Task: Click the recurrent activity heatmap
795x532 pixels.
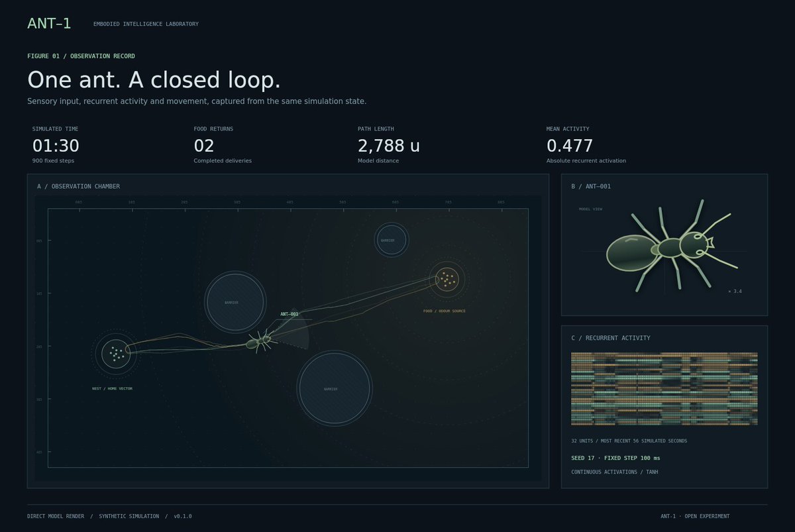Action: pyautogui.click(x=664, y=389)
